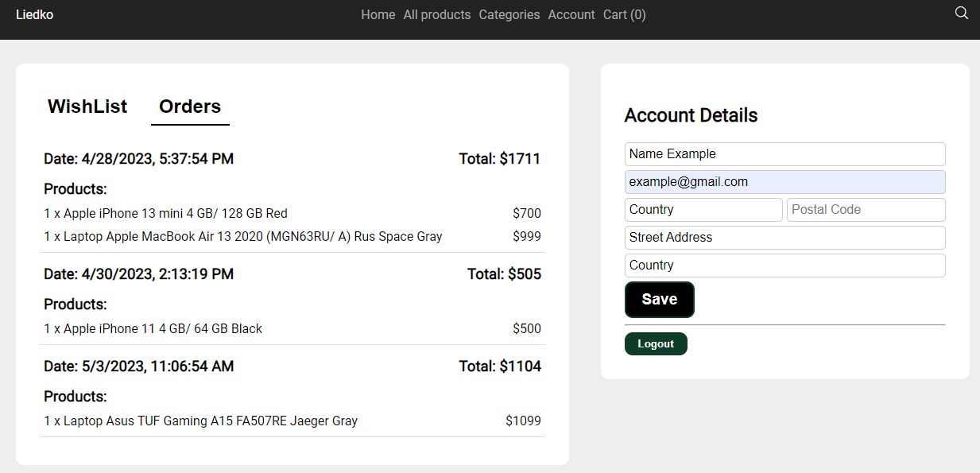This screenshot has width=980, height=473.
Task: Click the Street Address input field
Action: coord(784,238)
